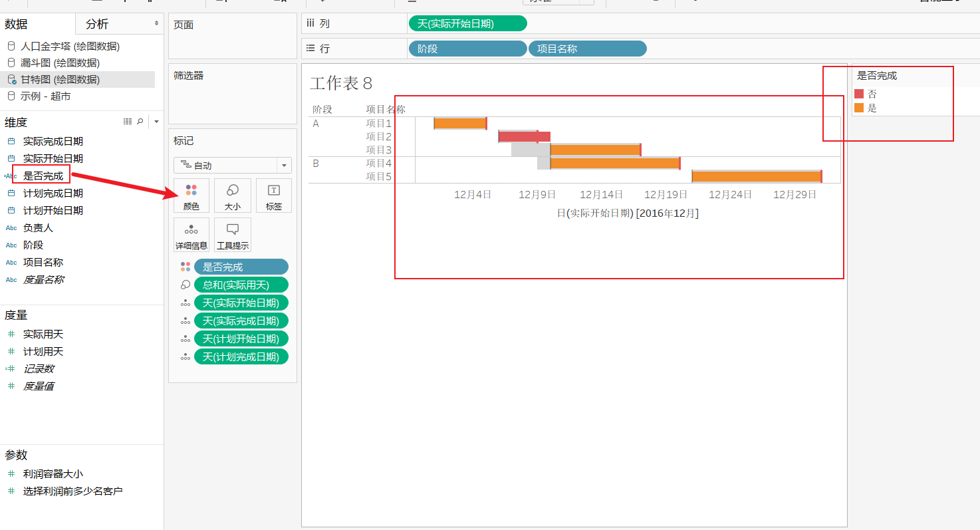Select the 度量值 measure field
980x530 pixels.
[39, 386]
